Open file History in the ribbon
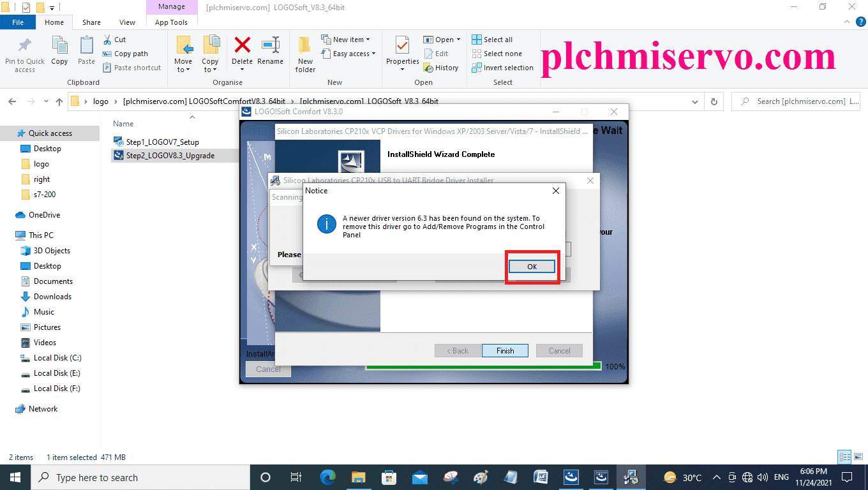The image size is (868, 490). [x=441, y=68]
